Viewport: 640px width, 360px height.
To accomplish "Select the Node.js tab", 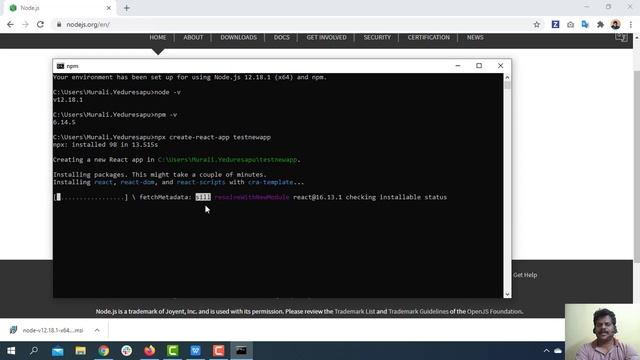I will [x=59, y=8].
